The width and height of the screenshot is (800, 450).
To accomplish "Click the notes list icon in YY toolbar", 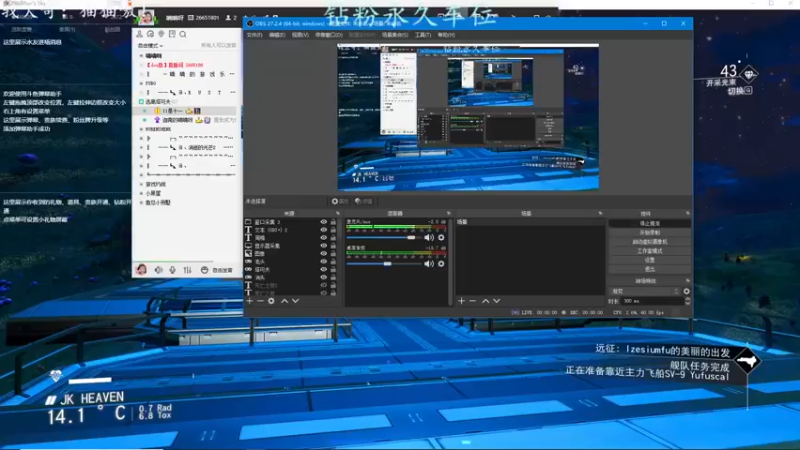I will (172, 34).
